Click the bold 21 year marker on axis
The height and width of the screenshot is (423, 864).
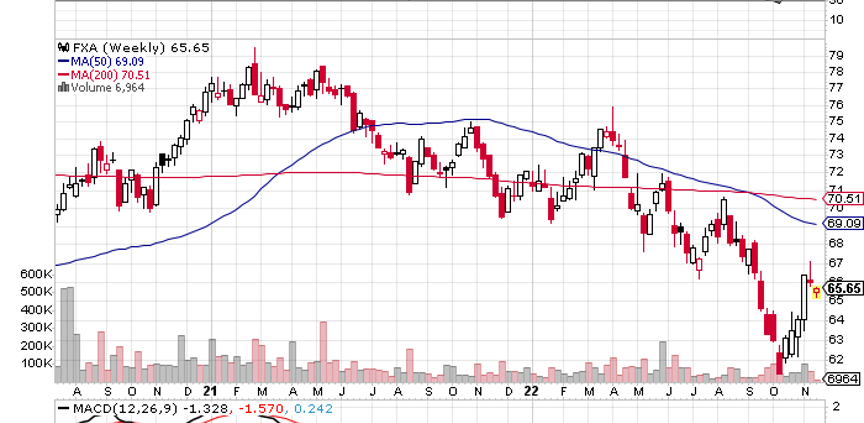pyautogui.click(x=210, y=390)
